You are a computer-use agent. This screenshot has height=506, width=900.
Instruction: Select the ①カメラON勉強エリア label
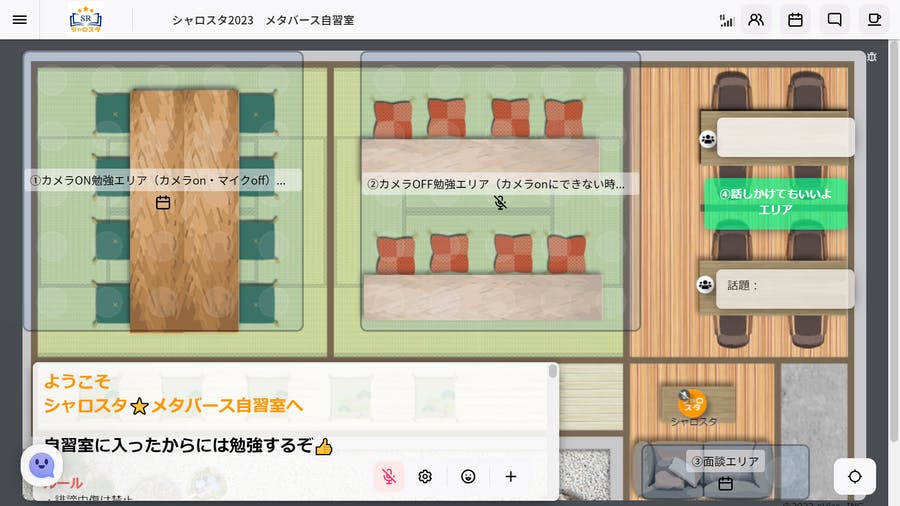[x=158, y=181]
